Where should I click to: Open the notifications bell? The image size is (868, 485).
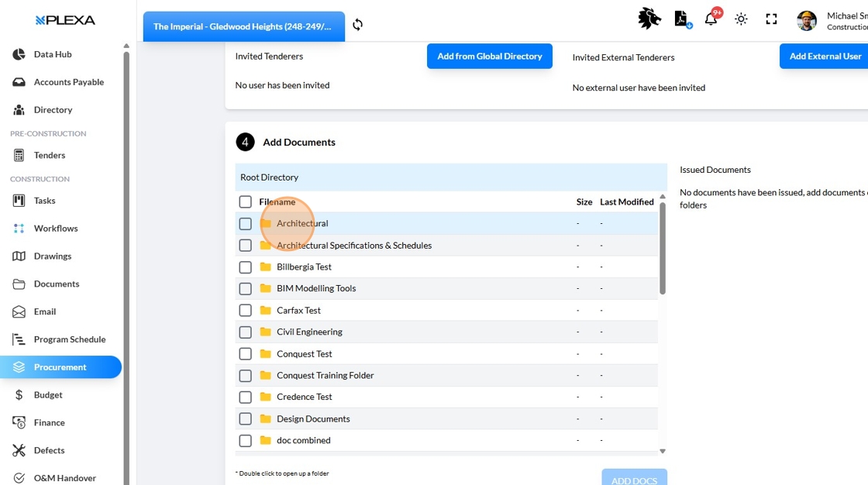coord(711,19)
